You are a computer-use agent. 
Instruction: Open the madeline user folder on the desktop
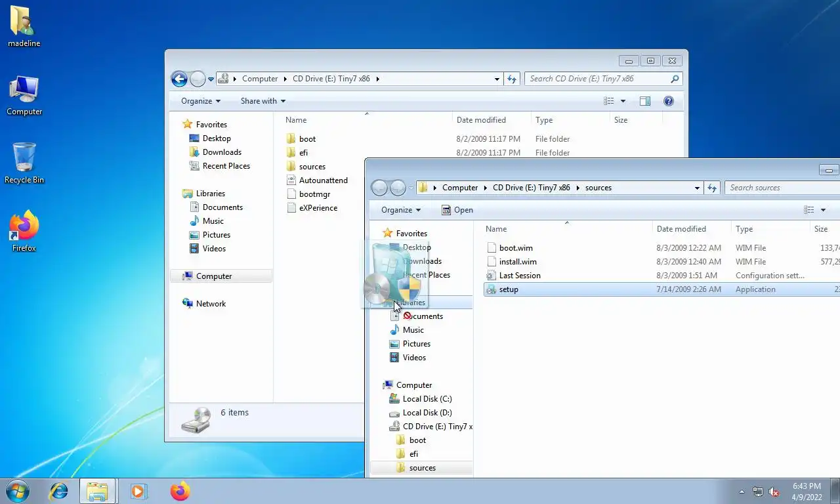tap(24, 27)
